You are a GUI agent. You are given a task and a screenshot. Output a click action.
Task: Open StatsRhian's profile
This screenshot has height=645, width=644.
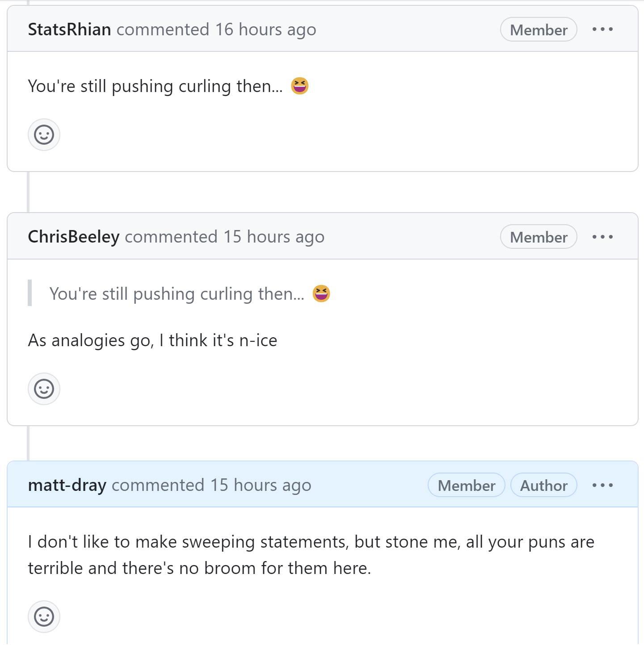click(x=69, y=29)
